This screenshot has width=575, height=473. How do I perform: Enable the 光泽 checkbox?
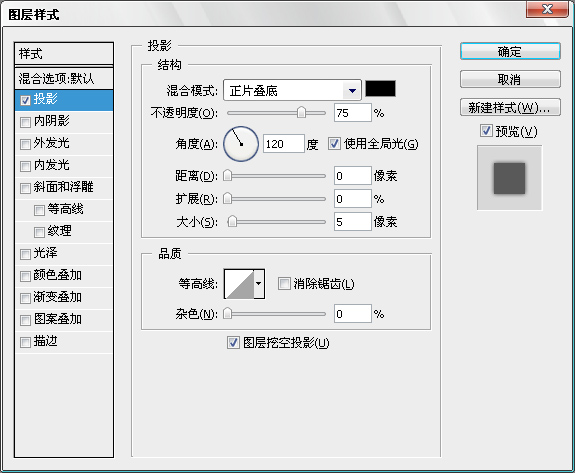(25, 254)
